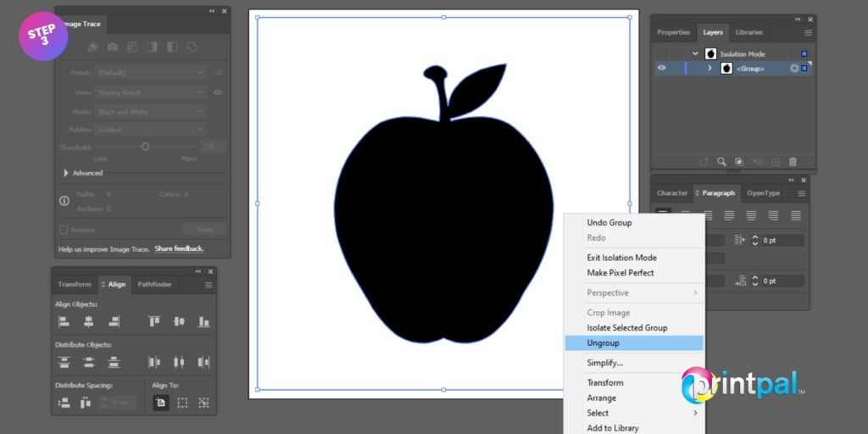The width and height of the screenshot is (868, 434).
Task: Open the Mode dropdown in Image Trace
Action: point(151,112)
